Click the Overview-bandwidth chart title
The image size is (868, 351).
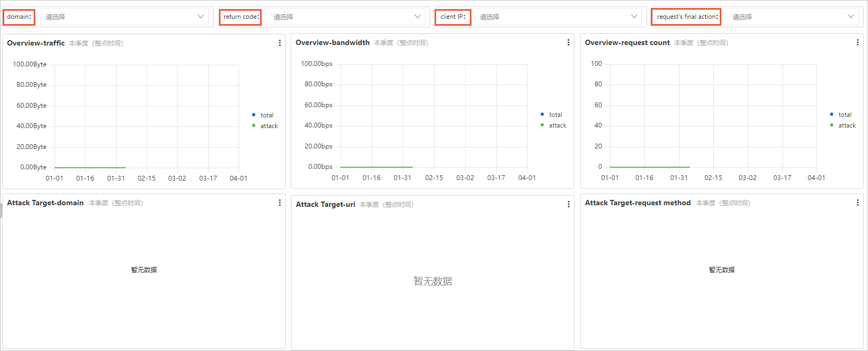click(x=332, y=42)
